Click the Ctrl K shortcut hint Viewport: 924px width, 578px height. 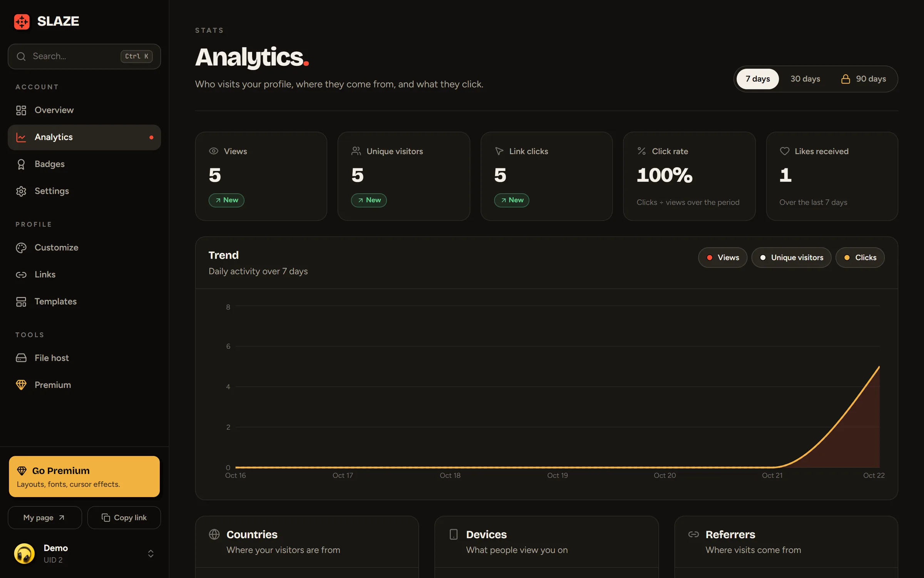click(137, 57)
